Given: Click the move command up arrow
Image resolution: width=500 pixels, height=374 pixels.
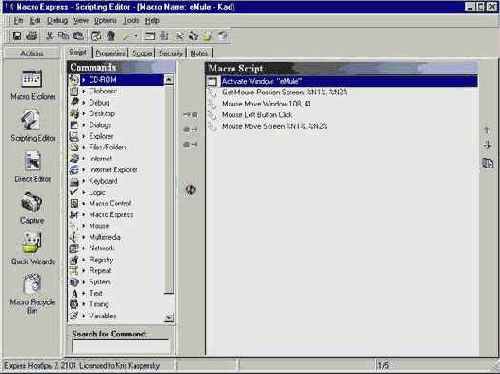Looking at the screenshot, I should (x=487, y=130).
